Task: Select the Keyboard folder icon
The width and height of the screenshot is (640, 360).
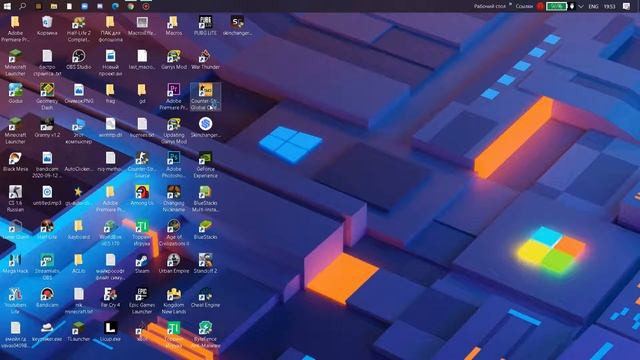Action: [x=79, y=229]
